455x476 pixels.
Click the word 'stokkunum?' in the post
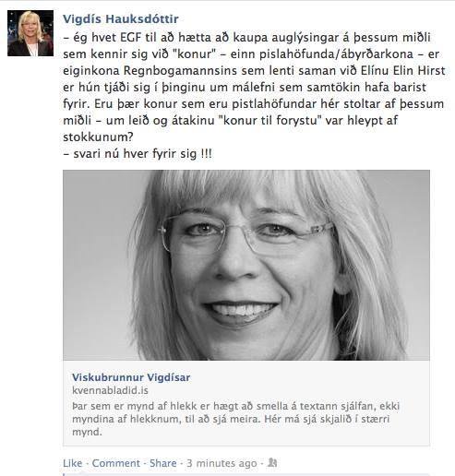click(x=98, y=137)
